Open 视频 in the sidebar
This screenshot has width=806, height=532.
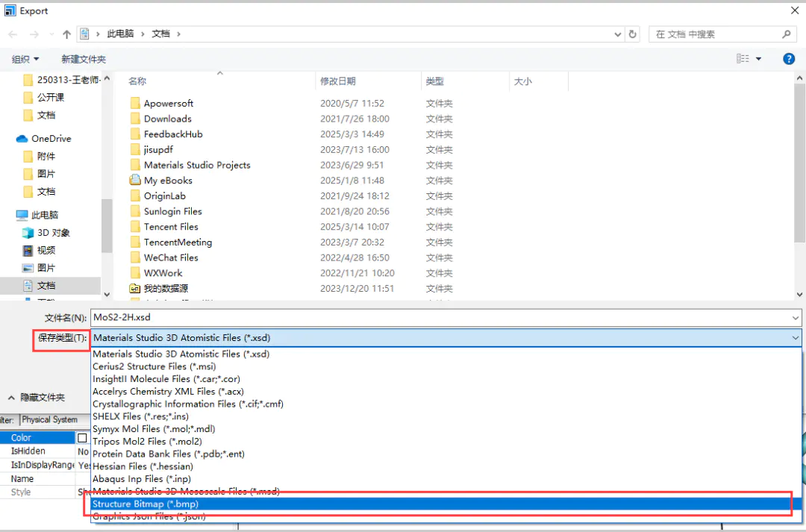pyautogui.click(x=46, y=250)
